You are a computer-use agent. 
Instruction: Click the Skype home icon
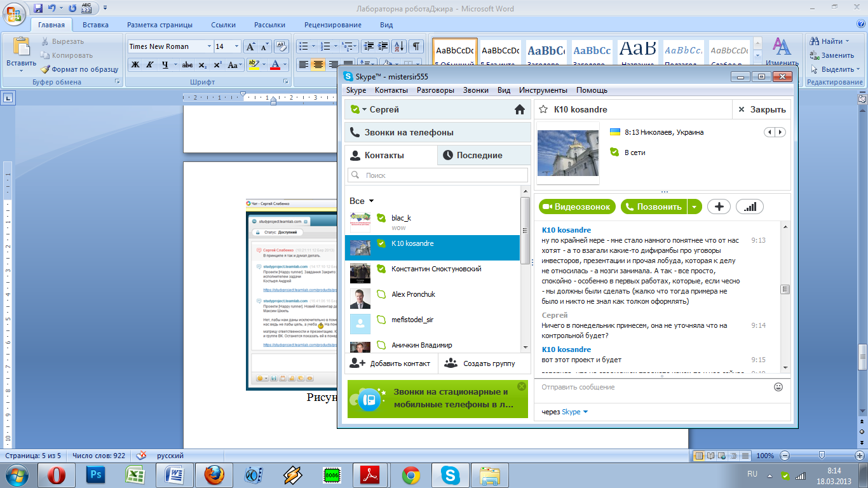point(520,109)
